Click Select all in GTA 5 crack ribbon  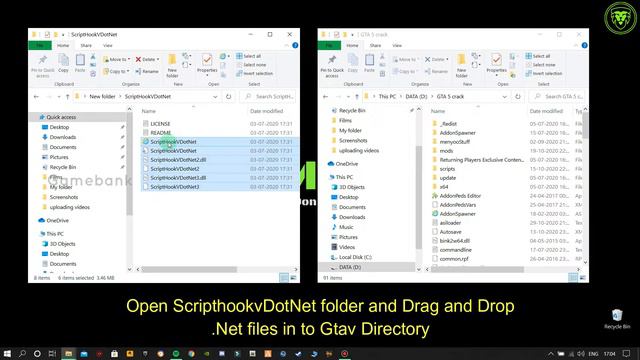(x=538, y=56)
